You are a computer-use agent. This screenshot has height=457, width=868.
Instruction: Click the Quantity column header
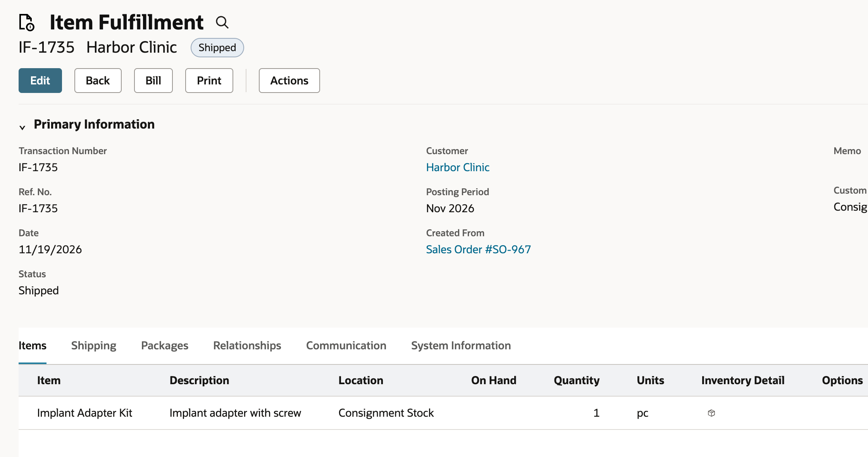tap(577, 380)
